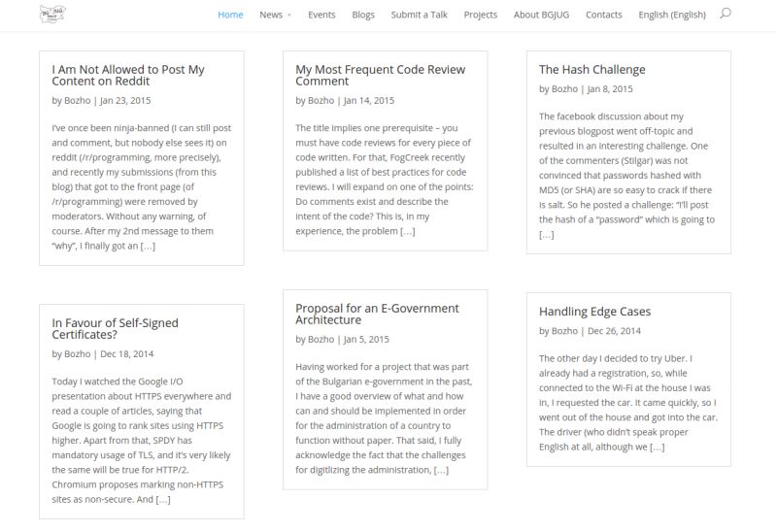
Task: Open the search magnifier icon
Action: click(726, 14)
